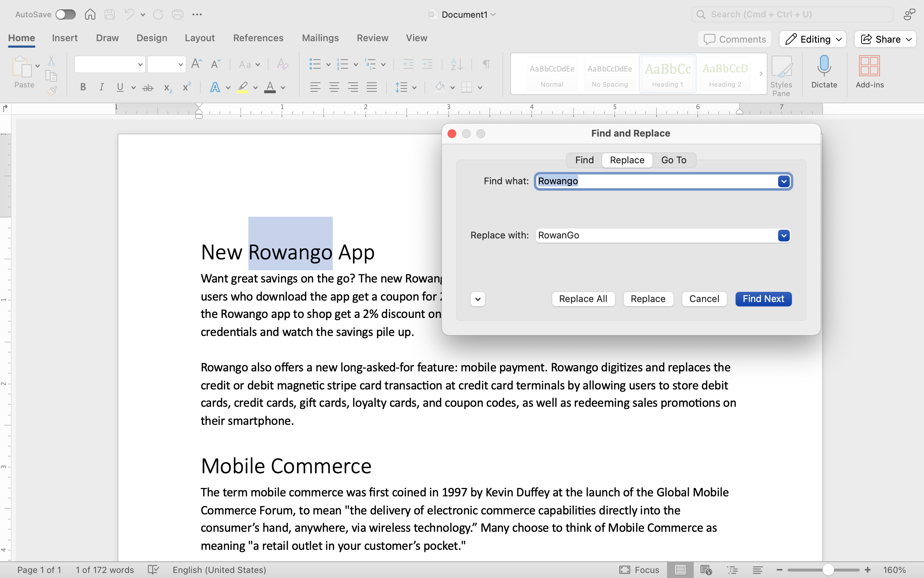Click the Format Painter brush icon
This screenshot has height=578, width=924.
click(x=51, y=91)
